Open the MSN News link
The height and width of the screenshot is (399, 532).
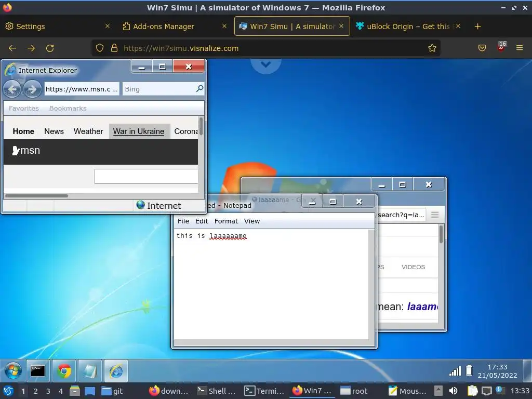[x=54, y=131]
